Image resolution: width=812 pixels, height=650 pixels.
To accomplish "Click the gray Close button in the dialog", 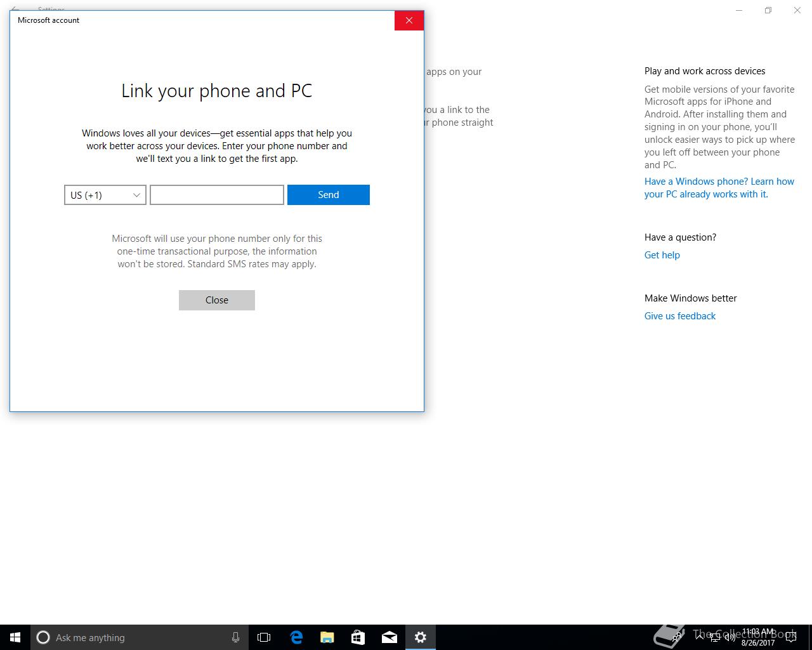I will (x=217, y=300).
